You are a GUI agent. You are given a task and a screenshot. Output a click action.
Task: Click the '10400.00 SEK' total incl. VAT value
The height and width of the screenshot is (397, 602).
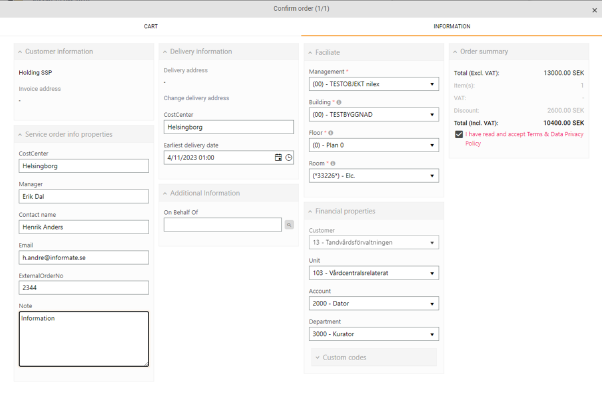564,123
